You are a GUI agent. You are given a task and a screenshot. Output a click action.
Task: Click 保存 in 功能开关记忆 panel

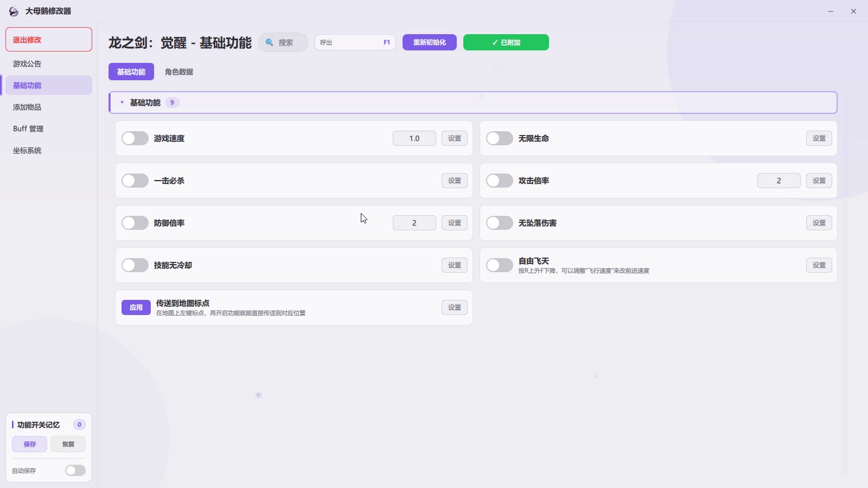pyautogui.click(x=30, y=444)
